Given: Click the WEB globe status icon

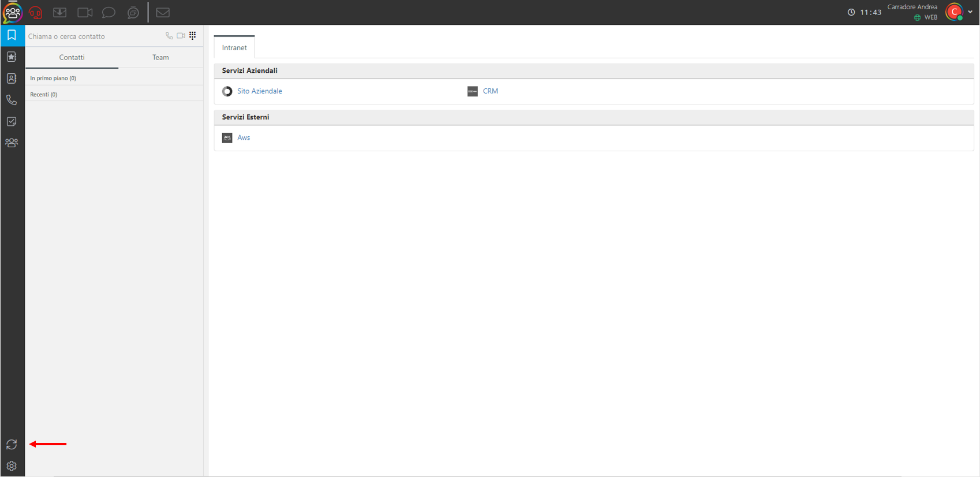Looking at the screenshot, I should tap(918, 17).
